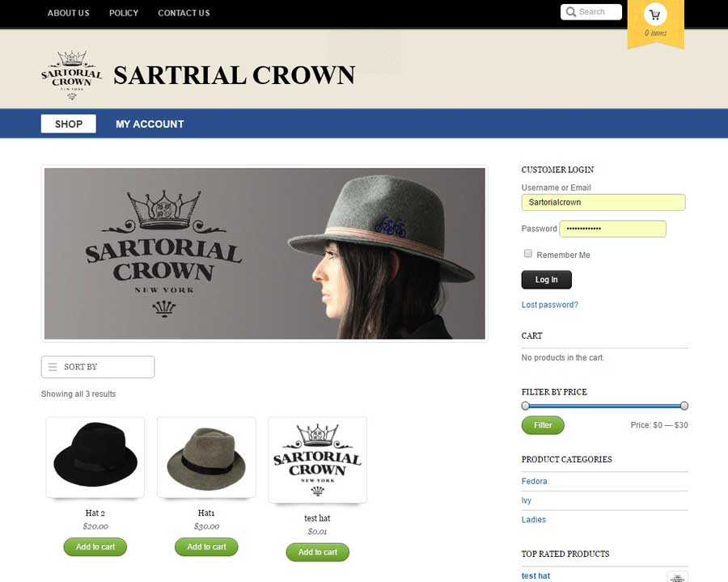Image resolution: width=728 pixels, height=582 pixels.
Task: Click test hat thumbnail in Top Rated Products
Action: click(x=677, y=577)
